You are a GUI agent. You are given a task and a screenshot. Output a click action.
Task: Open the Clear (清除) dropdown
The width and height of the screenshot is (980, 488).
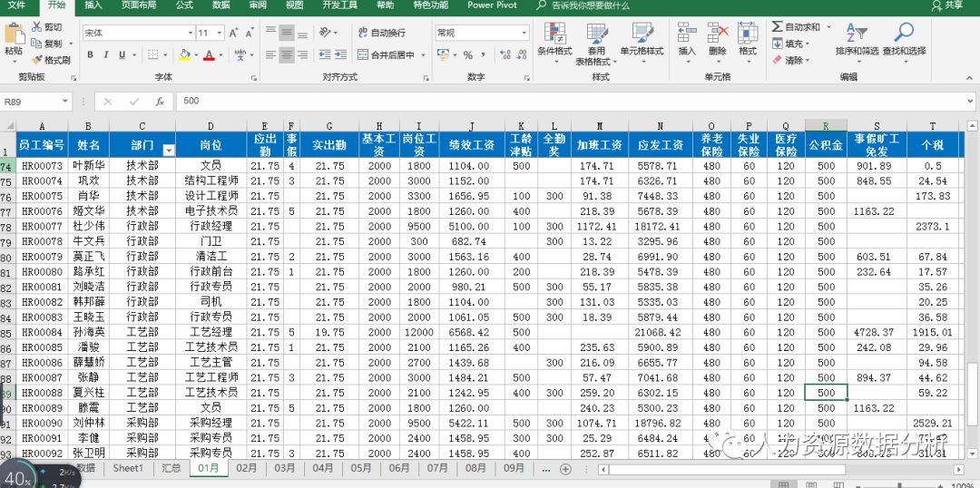pos(790,60)
